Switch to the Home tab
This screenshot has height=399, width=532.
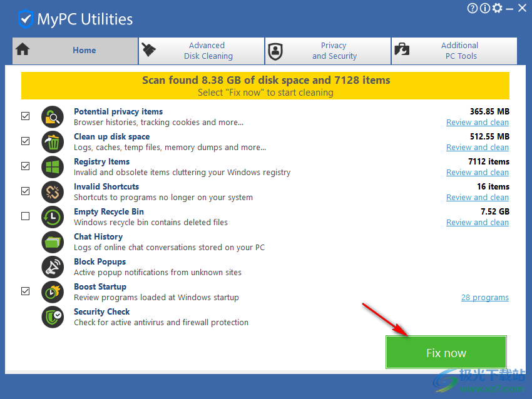pyautogui.click(x=75, y=51)
